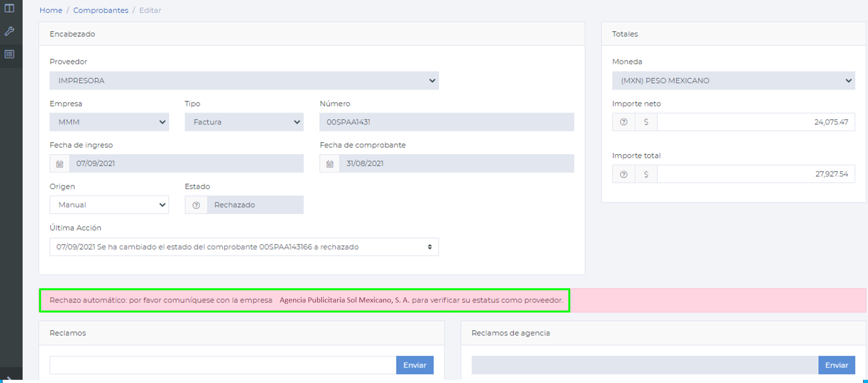868x383 pixels.
Task: Click the Editar breadcrumb text
Action: click(x=150, y=10)
